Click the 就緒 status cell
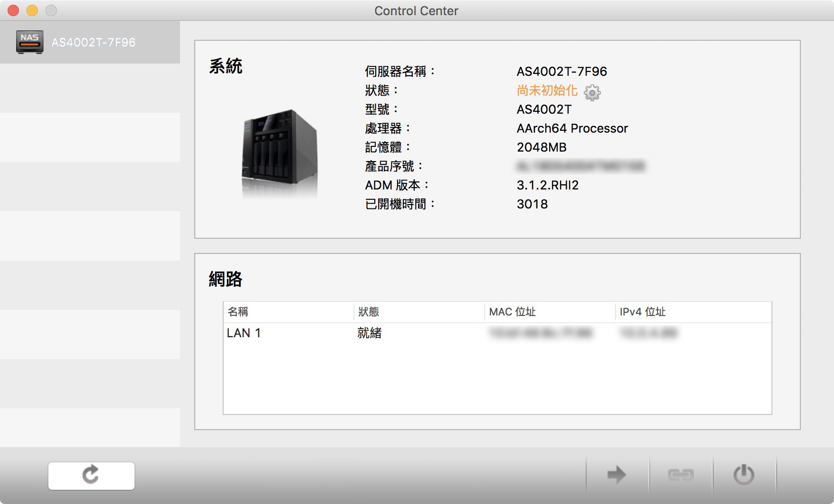This screenshot has height=504, width=834. [369, 333]
